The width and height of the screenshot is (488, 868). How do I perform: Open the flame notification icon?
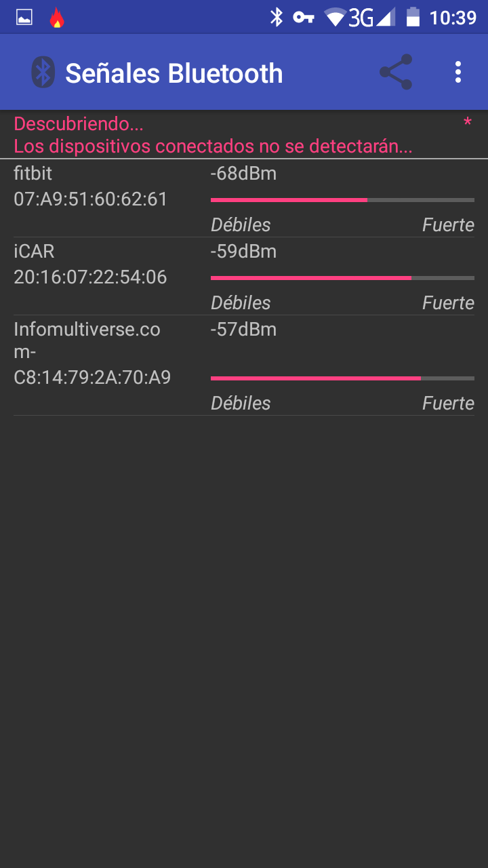(57, 18)
